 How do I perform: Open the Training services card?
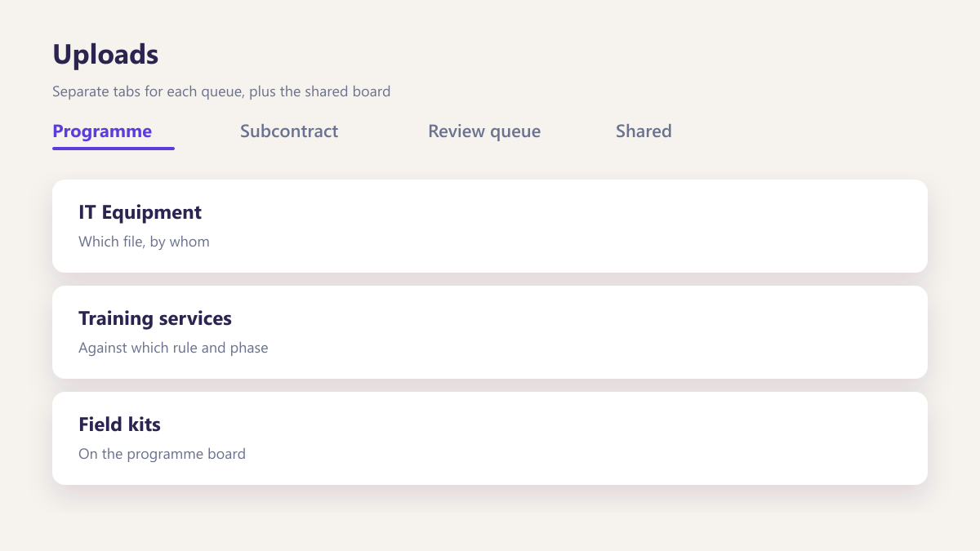[x=490, y=332]
